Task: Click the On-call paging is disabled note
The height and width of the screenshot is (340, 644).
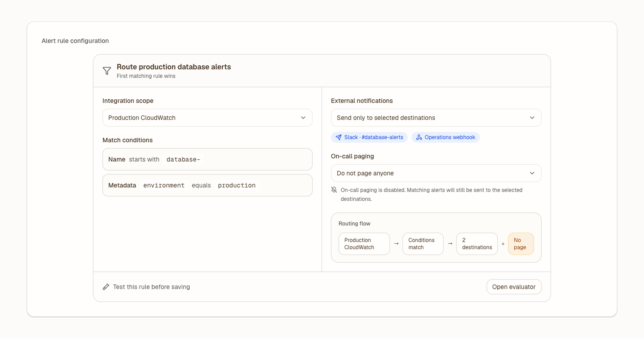Action: point(432,194)
